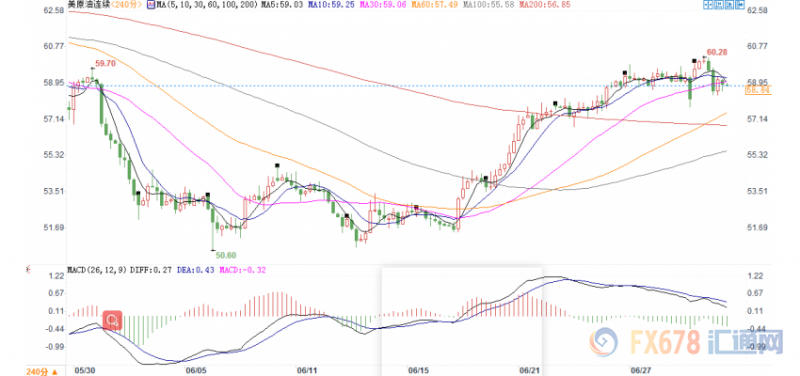
Task: Click the red search magnifier button on the MACD panel
Action: [112, 320]
